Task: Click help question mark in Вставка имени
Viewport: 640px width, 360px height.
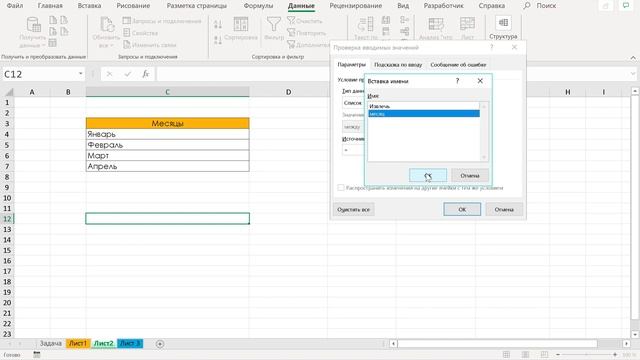Action: [457, 81]
